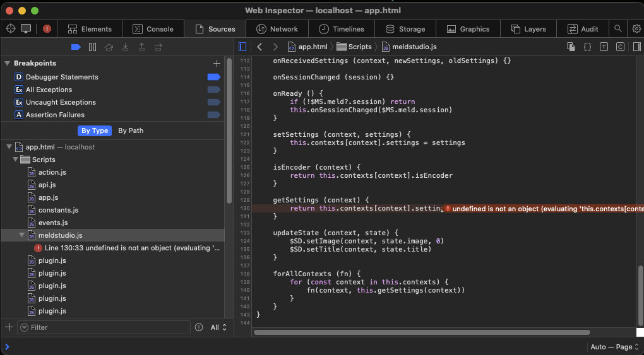Collapse the Scripts folder in tree
This screenshot has width=644, height=355.
tap(16, 160)
